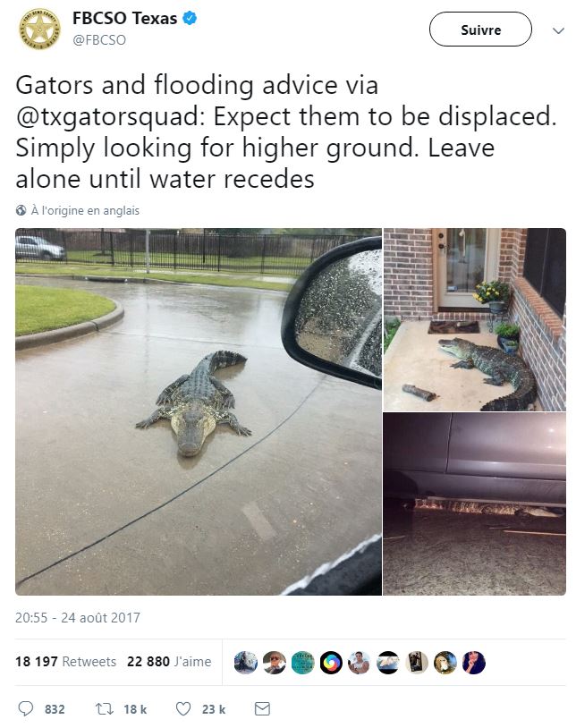Click the Suivre follow button

(x=480, y=30)
